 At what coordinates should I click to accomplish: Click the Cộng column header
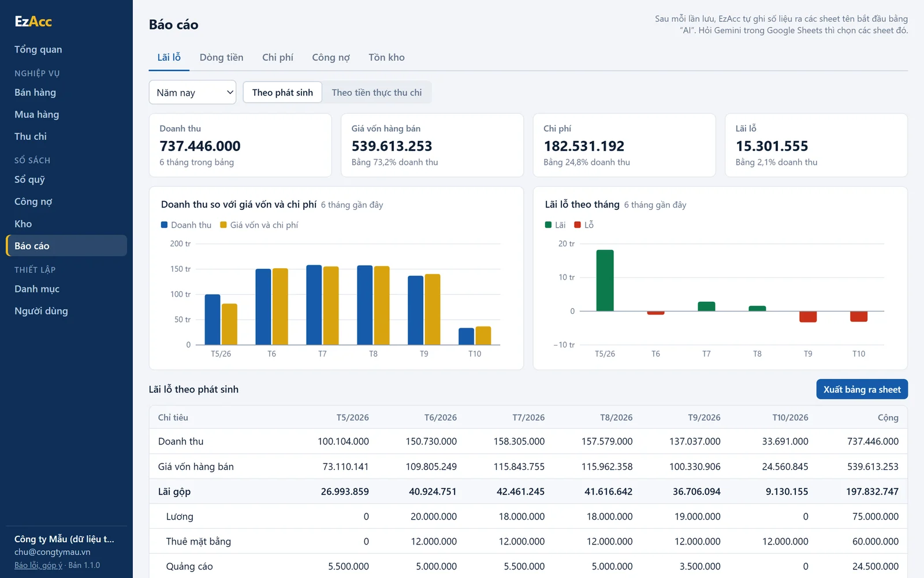click(x=888, y=417)
